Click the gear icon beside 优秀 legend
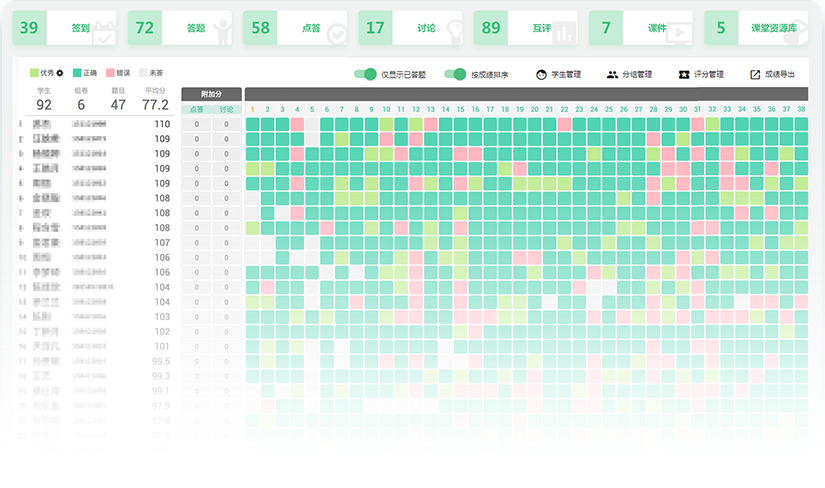This screenshot has height=488, width=825. (x=60, y=73)
